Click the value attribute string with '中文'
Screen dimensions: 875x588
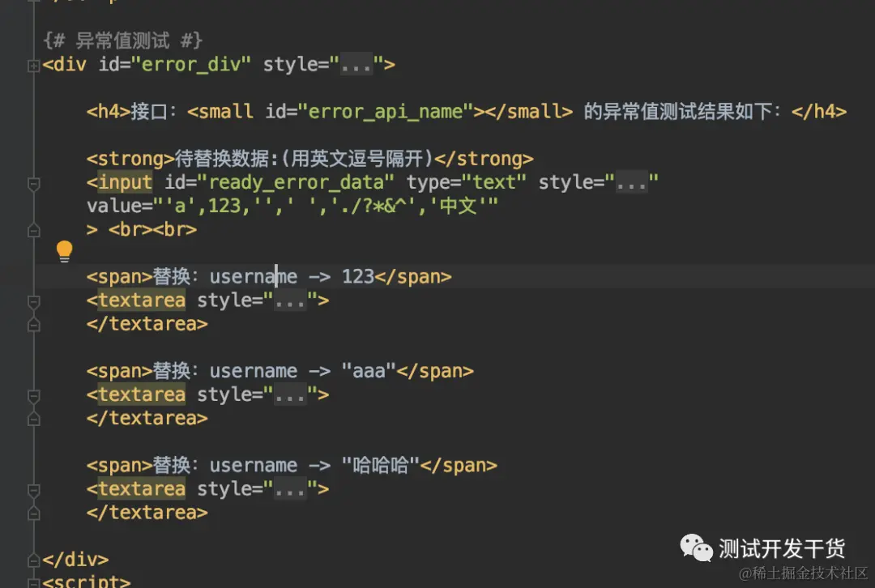[326, 207]
